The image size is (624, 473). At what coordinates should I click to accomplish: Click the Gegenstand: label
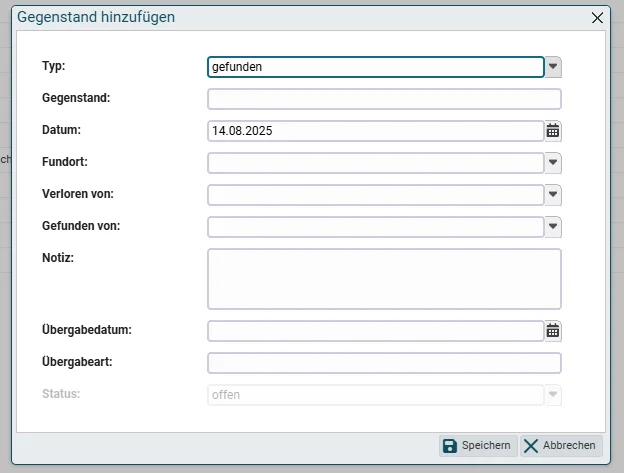(76, 98)
